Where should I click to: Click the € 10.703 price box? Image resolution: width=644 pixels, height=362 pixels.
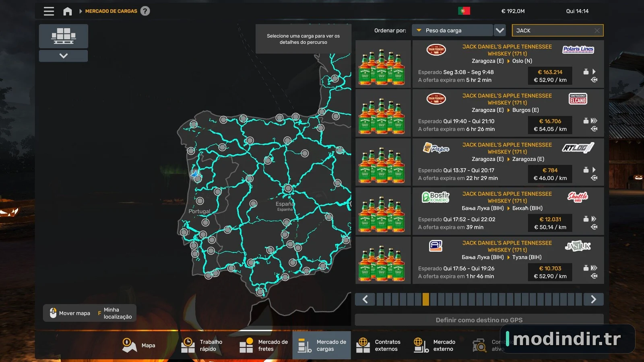(550, 272)
